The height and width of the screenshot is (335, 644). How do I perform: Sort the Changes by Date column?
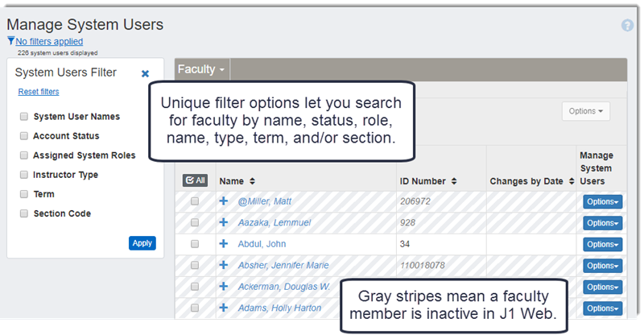click(x=569, y=181)
